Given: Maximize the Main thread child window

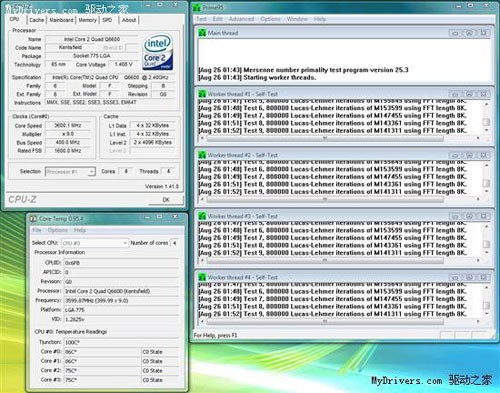Looking at the screenshot, I should point(469,33).
